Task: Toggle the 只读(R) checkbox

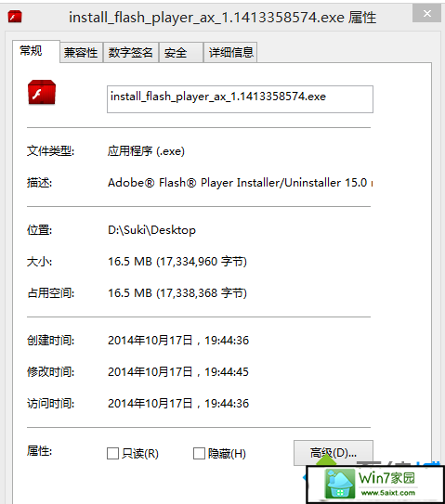Action: tap(112, 454)
